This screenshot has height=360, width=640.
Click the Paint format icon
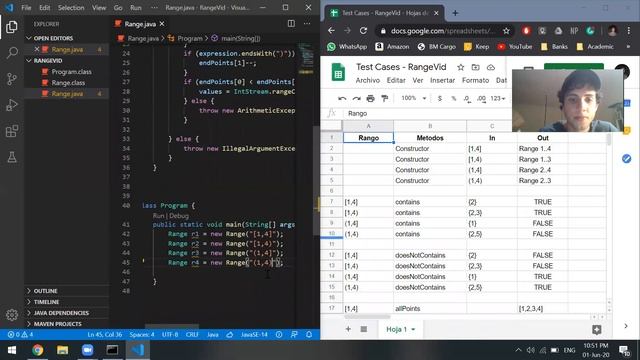[384, 98]
